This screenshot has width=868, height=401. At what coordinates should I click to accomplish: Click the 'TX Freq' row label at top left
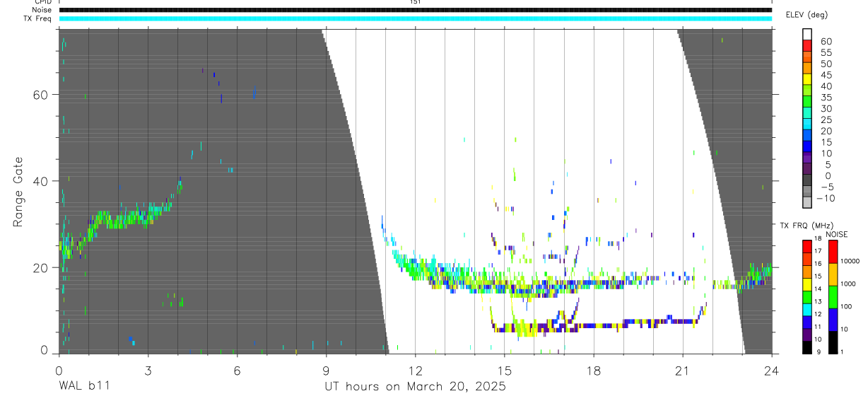(x=37, y=18)
